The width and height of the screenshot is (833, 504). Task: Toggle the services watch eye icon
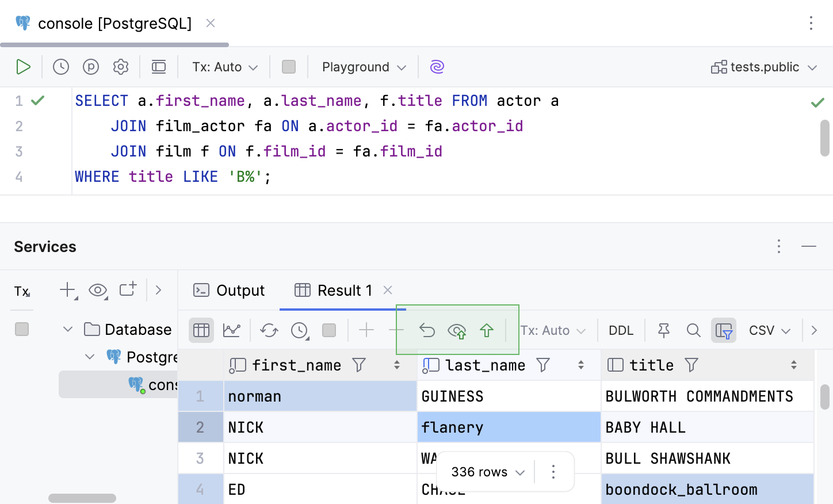tap(98, 290)
